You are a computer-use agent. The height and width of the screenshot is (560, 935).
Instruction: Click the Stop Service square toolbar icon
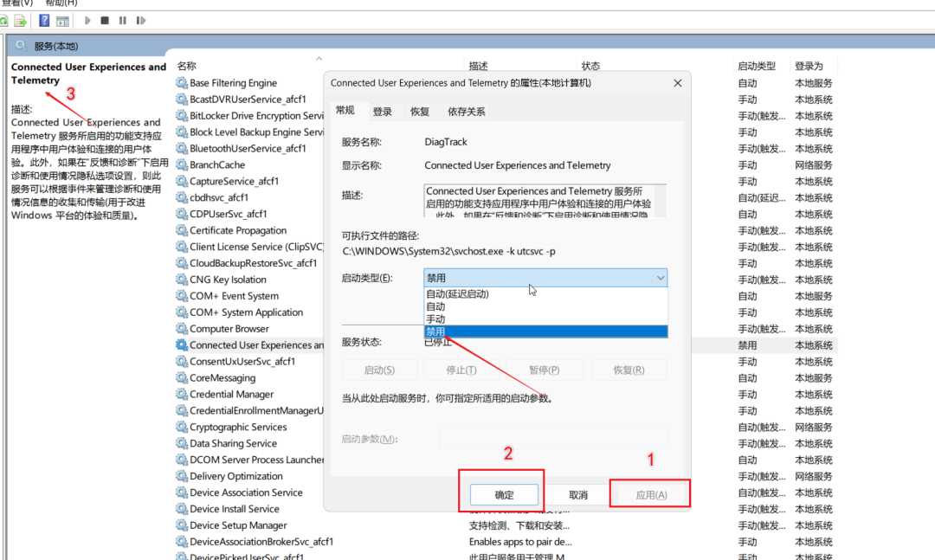(105, 20)
